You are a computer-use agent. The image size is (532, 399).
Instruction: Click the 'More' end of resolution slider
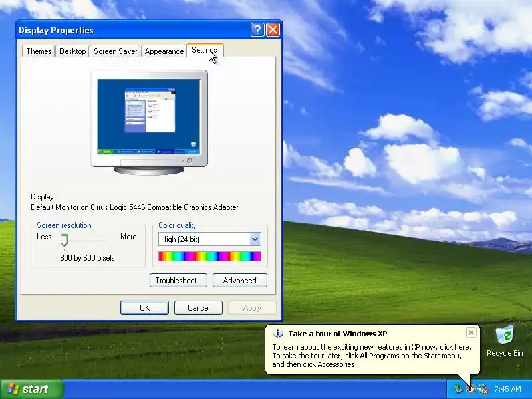coord(128,237)
